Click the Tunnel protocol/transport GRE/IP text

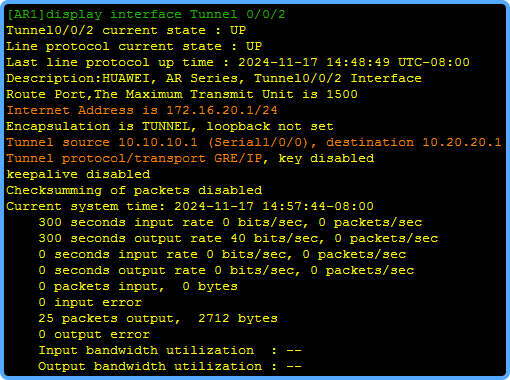coord(134,158)
